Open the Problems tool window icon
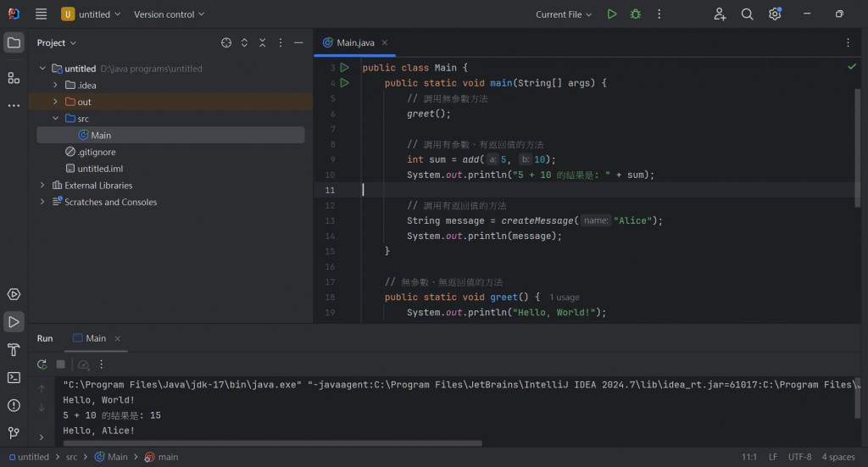The image size is (868, 467). (14, 405)
